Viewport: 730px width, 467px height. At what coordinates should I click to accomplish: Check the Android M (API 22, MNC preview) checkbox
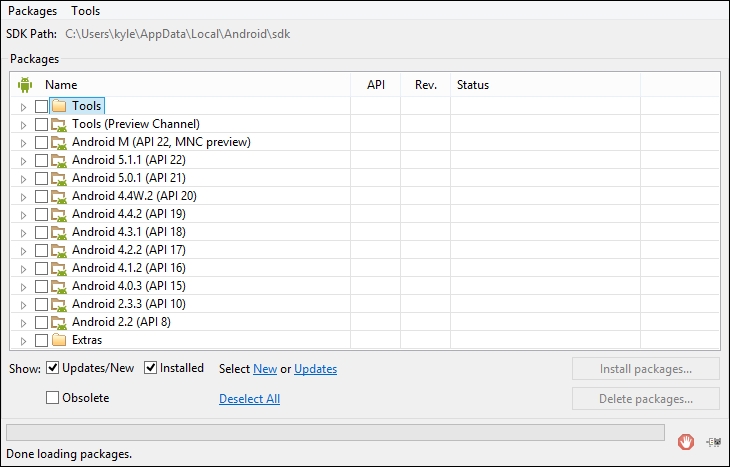coord(41,142)
